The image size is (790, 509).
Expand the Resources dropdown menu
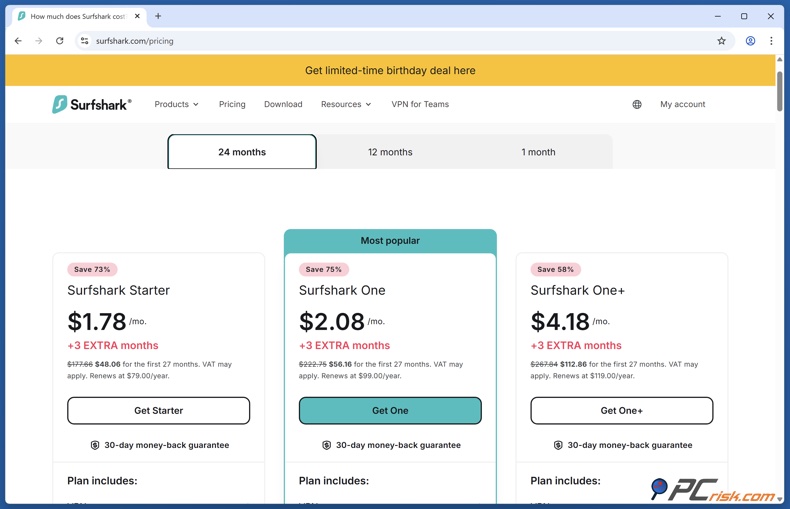point(345,104)
